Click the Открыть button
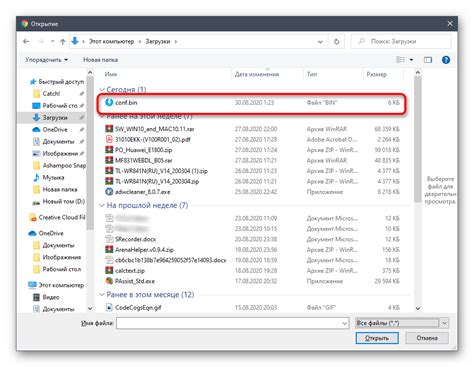The height and width of the screenshot is (367, 474). 377,338
